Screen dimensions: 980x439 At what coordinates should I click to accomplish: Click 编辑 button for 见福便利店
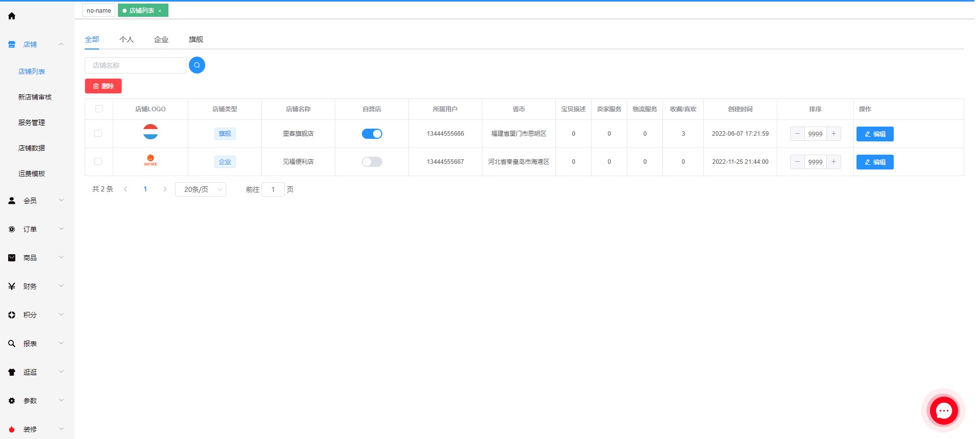[875, 162]
